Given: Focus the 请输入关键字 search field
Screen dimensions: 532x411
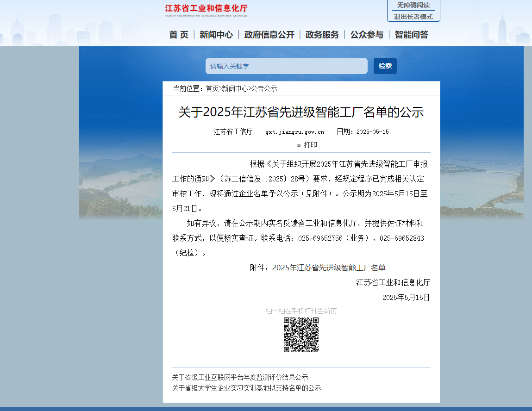Looking at the screenshot, I should coord(286,66).
